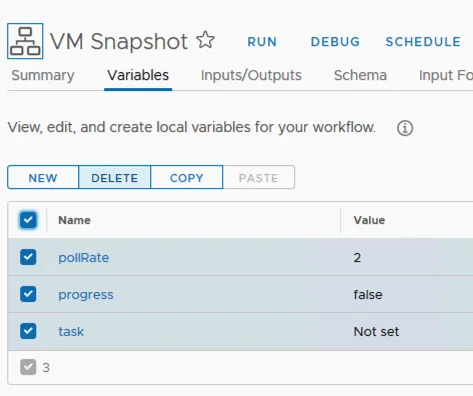The width and height of the screenshot is (473, 396).
Task: Copy the selected variables
Action: [187, 177]
